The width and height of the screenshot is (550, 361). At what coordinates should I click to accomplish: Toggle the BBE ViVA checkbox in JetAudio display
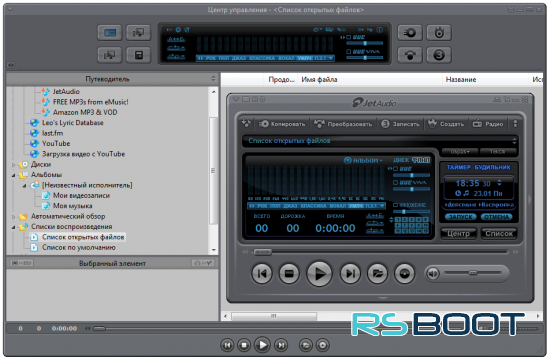tap(395, 182)
